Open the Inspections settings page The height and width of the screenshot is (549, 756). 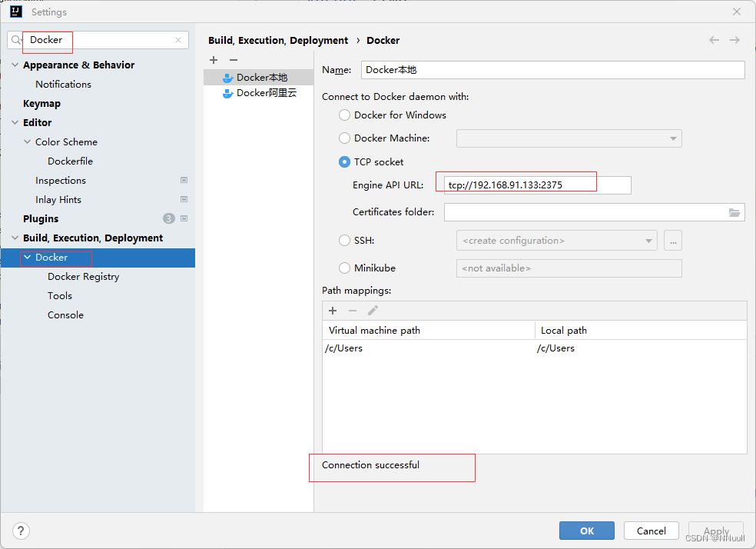tap(61, 181)
